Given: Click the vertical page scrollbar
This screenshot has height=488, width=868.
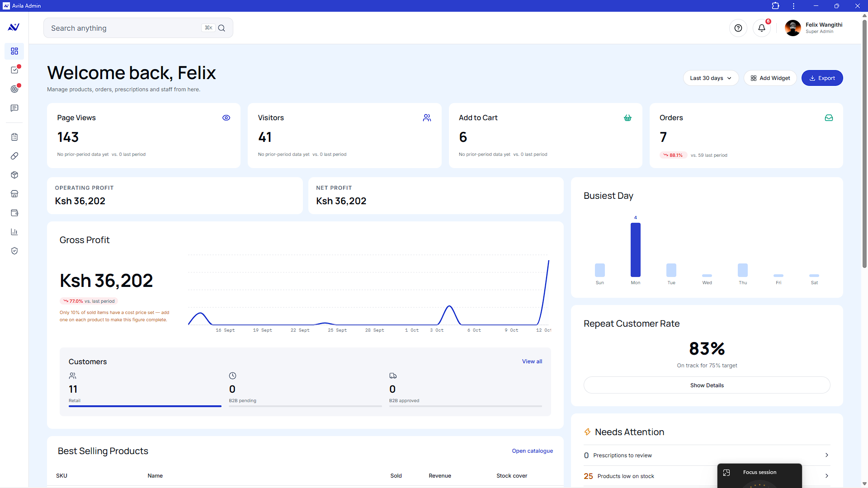Looking at the screenshot, I should [x=864, y=145].
